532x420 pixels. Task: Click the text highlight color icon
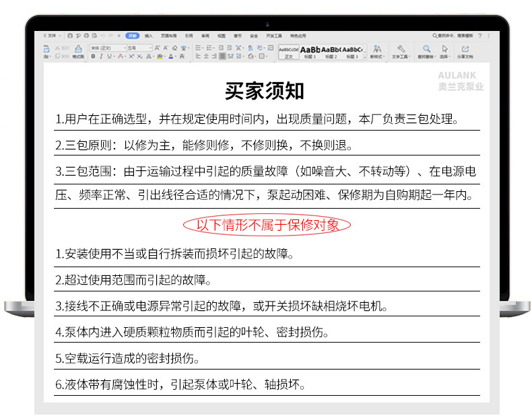click(x=160, y=57)
